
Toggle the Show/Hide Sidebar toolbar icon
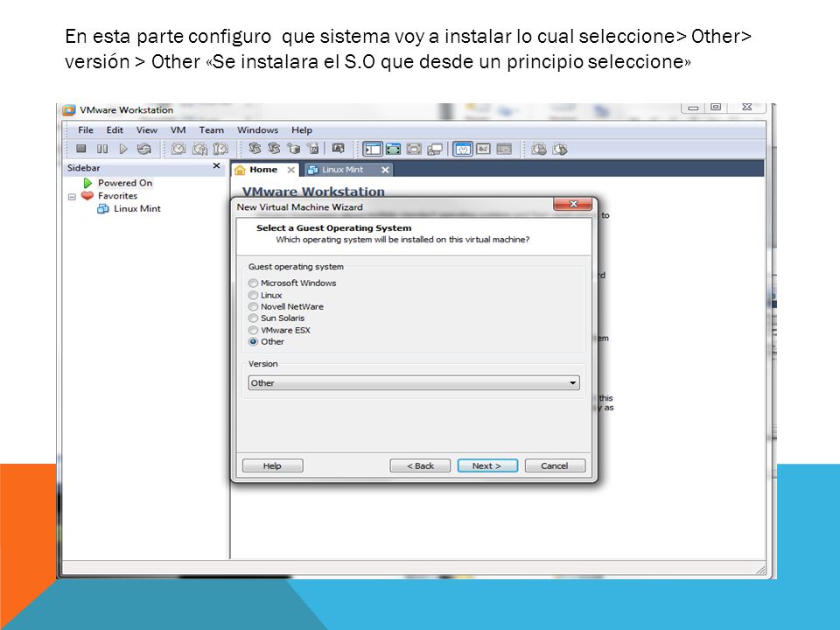pyautogui.click(x=373, y=149)
